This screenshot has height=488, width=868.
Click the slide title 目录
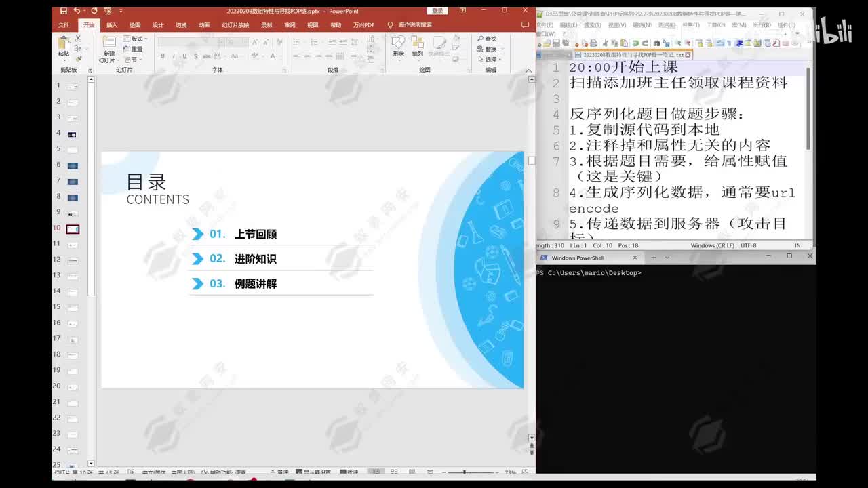pyautogui.click(x=146, y=182)
